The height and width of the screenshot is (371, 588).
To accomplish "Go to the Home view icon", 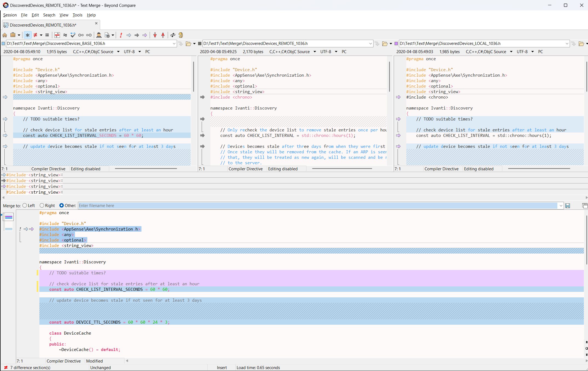I will point(5,35).
